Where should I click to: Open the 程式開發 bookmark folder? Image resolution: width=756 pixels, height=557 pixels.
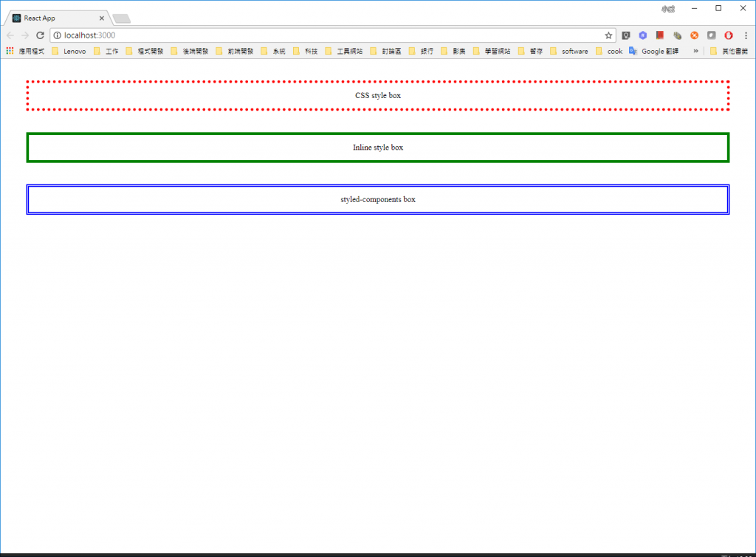(144, 51)
